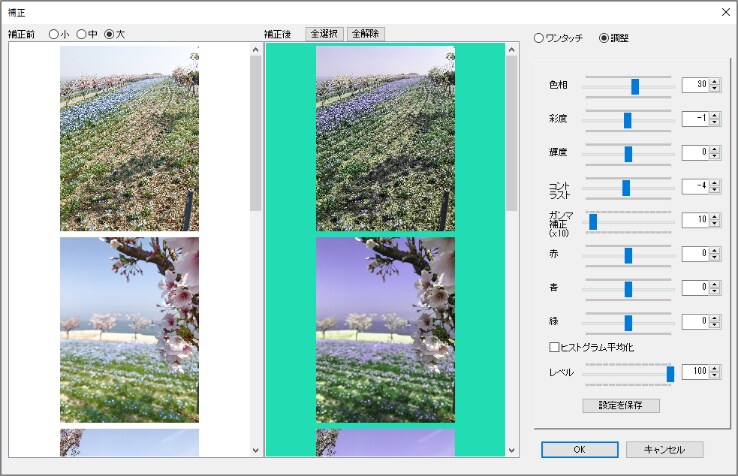This screenshot has height=476, width=738.
Task: Click the コントラスト slider handle
Action: [626, 188]
